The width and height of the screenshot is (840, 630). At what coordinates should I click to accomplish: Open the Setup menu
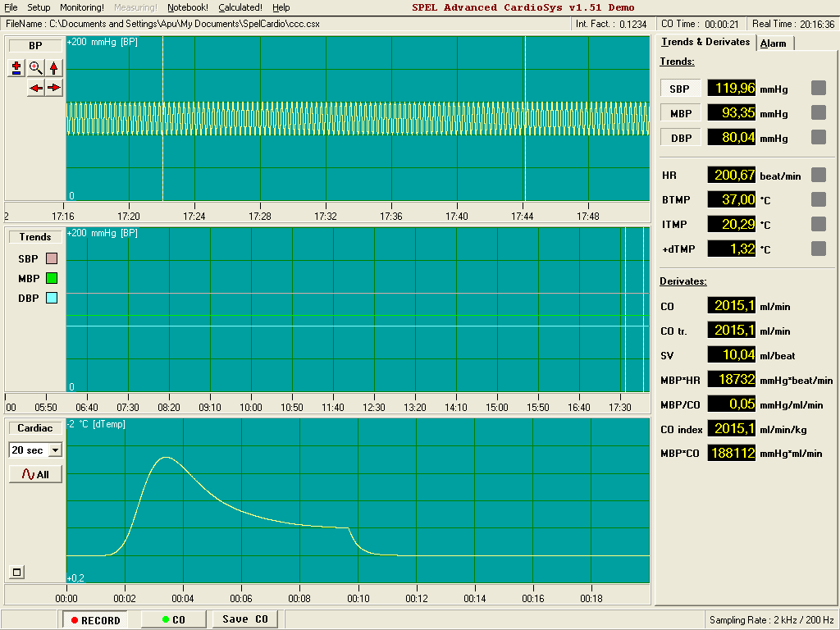(39, 7)
